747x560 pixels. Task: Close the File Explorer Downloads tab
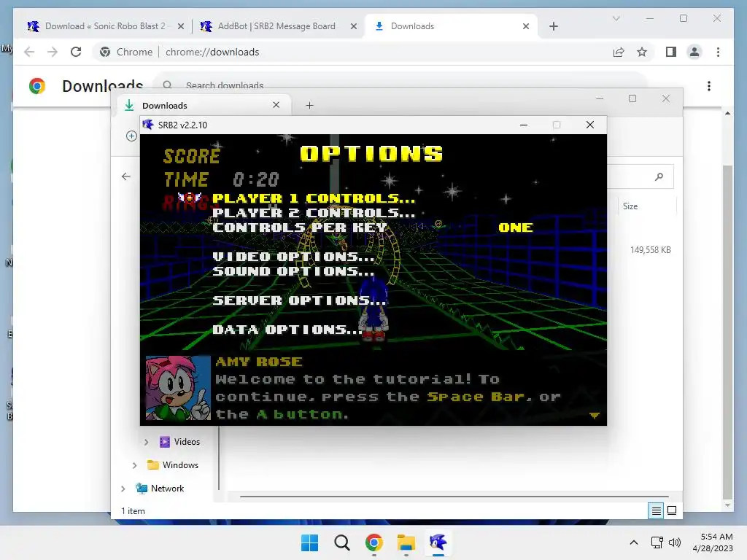pos(276,105)
